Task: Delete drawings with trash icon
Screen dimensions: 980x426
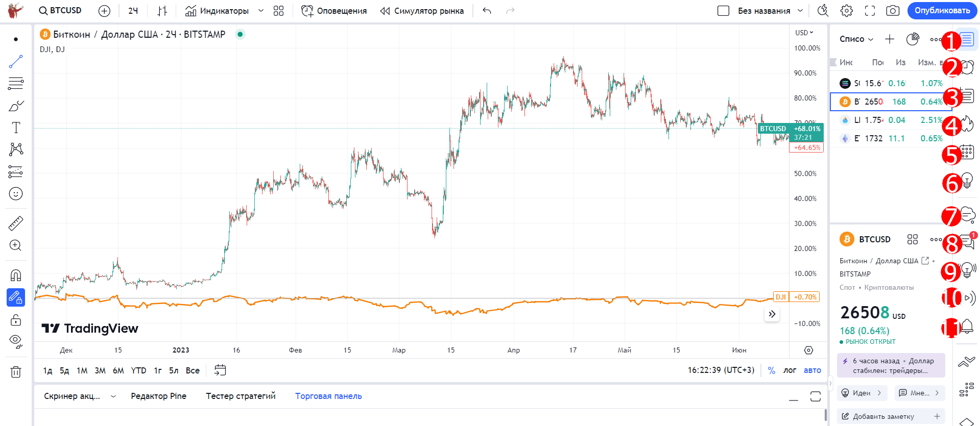Action: [16, 372]
